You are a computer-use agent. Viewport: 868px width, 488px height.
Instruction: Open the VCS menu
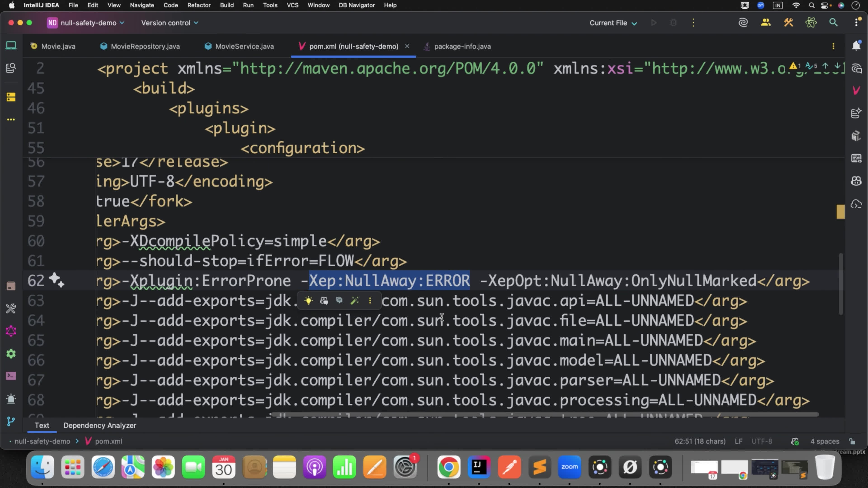292,5
